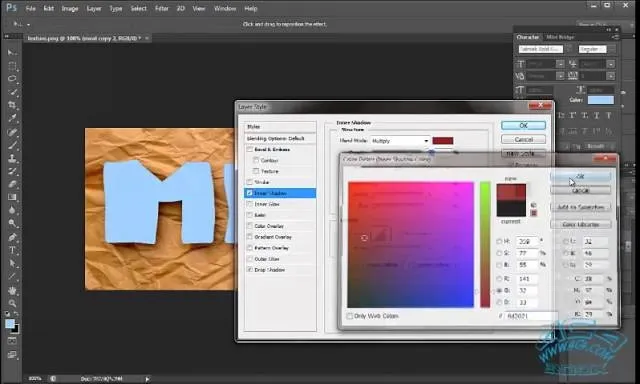Click the foreground color swatch in toolbar
The height and width of the screenshot is (384, 640).
(10, 324)
